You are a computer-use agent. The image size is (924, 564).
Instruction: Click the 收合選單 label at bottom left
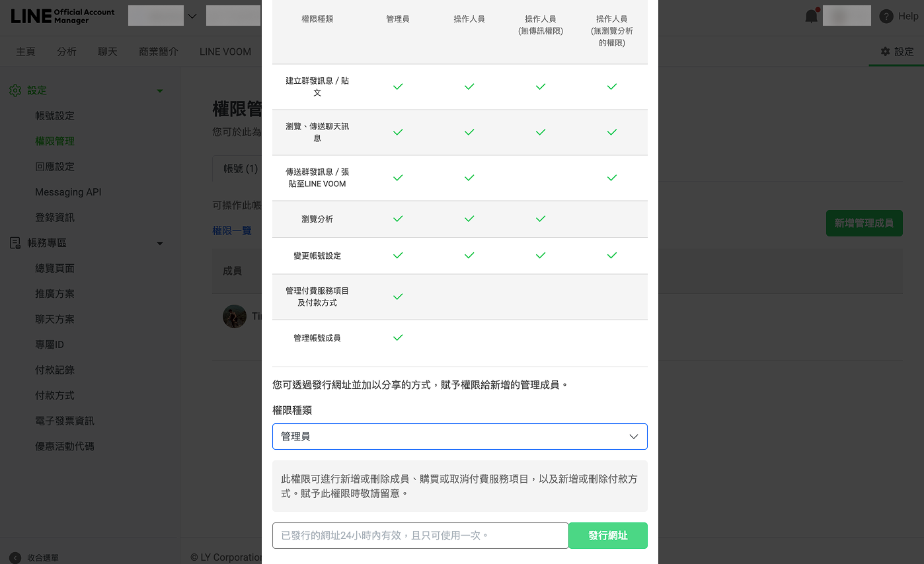pyautogui.click(x=43, y=558)
